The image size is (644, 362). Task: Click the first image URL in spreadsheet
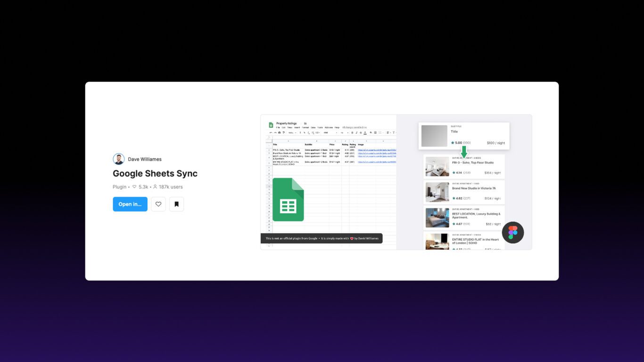coord(377,150)
